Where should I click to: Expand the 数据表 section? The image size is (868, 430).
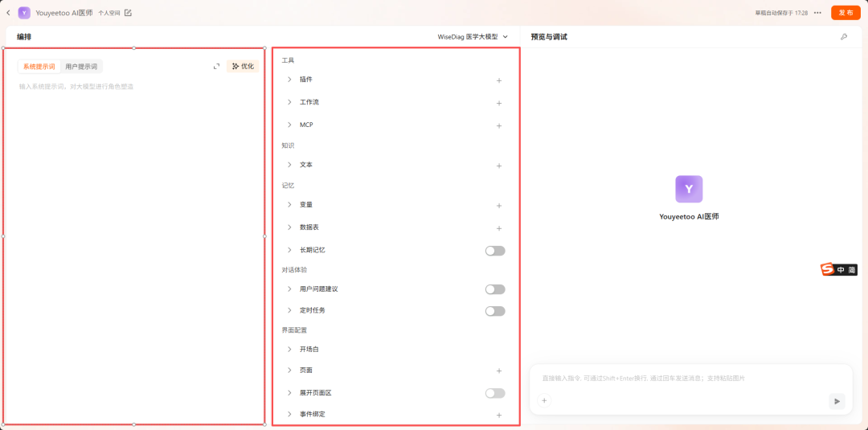pos(289,227)
